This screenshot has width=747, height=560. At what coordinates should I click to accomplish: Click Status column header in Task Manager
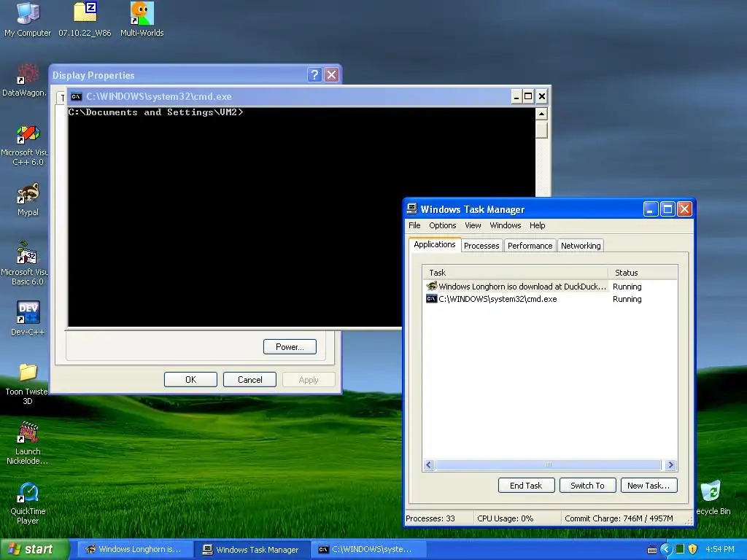pos(643,273)
